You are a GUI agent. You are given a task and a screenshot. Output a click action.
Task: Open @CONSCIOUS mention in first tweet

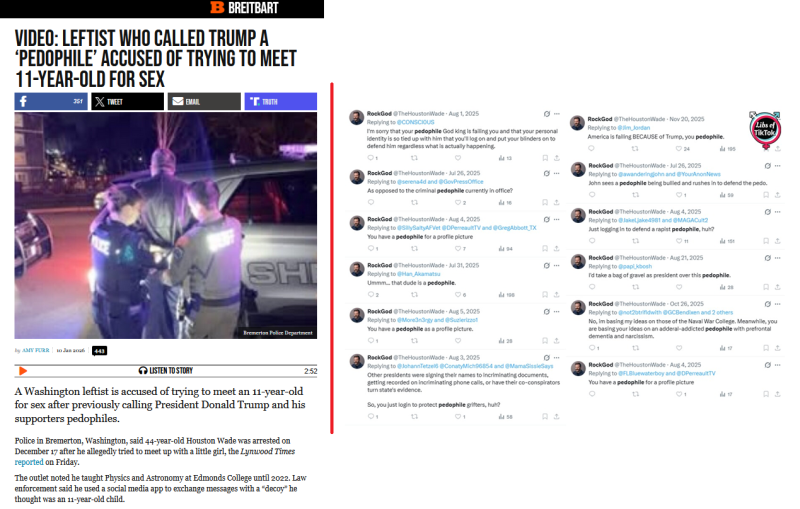pos(415,122)
